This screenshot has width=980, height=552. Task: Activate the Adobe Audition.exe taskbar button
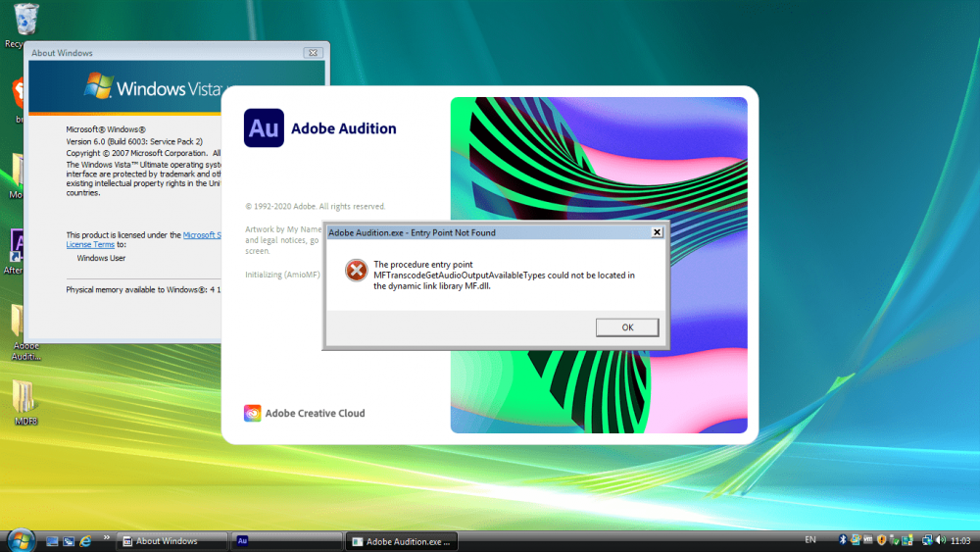[x=402, y=540]
